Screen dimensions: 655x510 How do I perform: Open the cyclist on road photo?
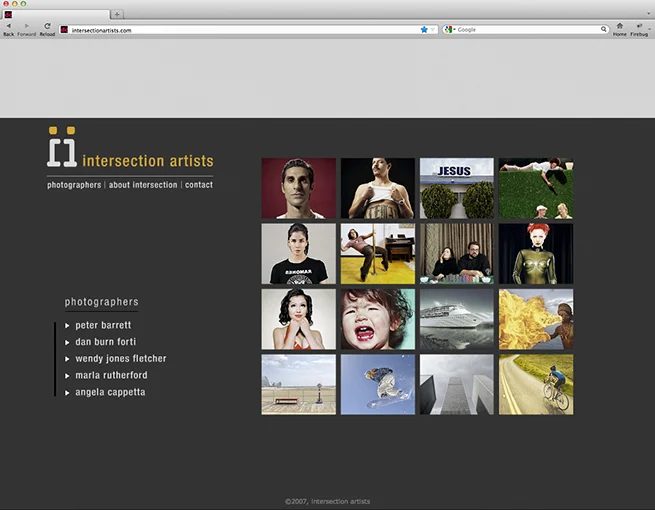(536, 385)
